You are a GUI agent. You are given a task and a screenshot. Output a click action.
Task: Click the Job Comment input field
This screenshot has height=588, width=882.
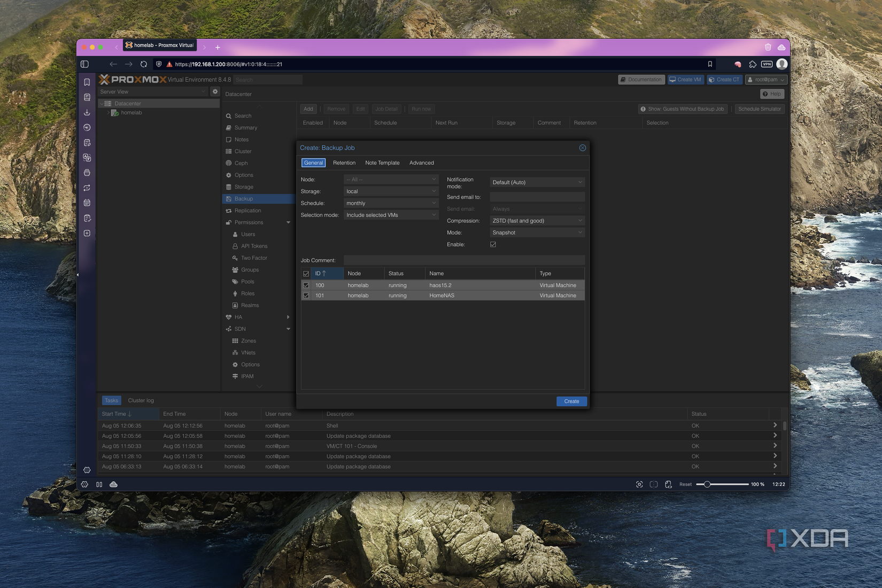(463, 260)
